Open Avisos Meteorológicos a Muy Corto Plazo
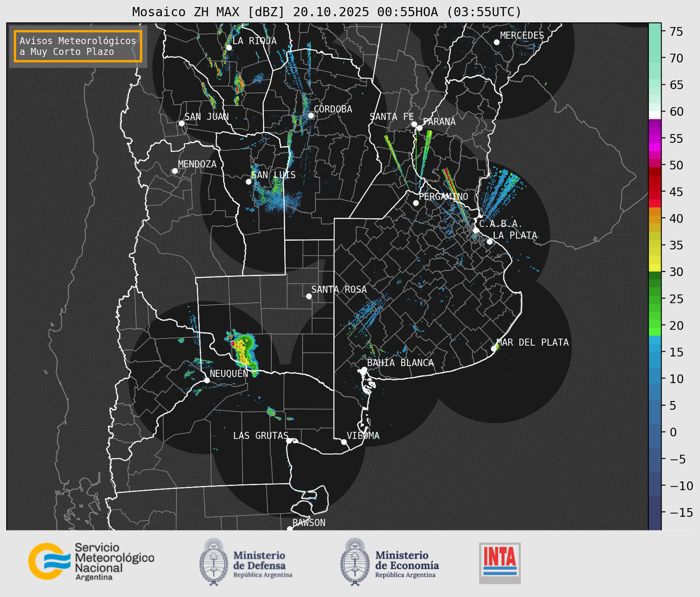Image resolution: width=700 pixels, height=597 pixels. click(78, 46)
